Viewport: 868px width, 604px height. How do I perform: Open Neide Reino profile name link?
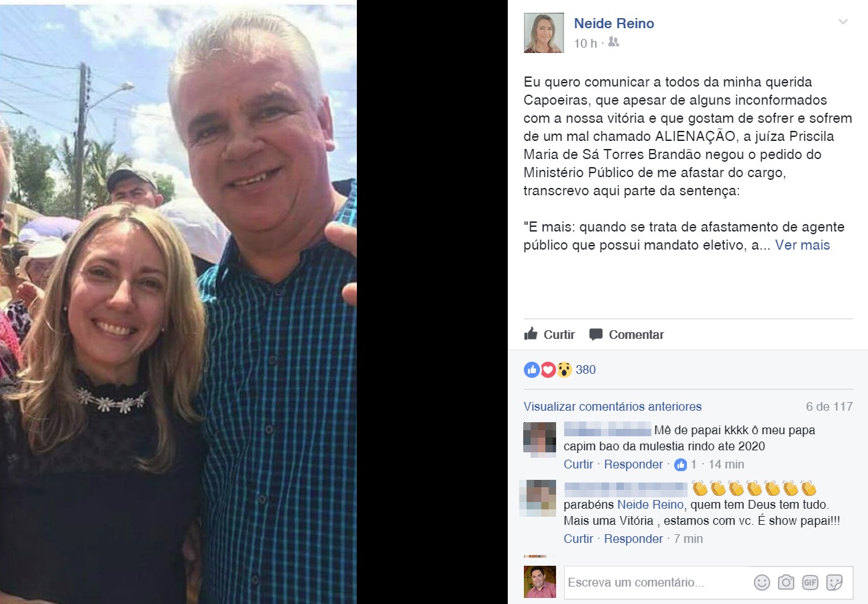point(614,23)
